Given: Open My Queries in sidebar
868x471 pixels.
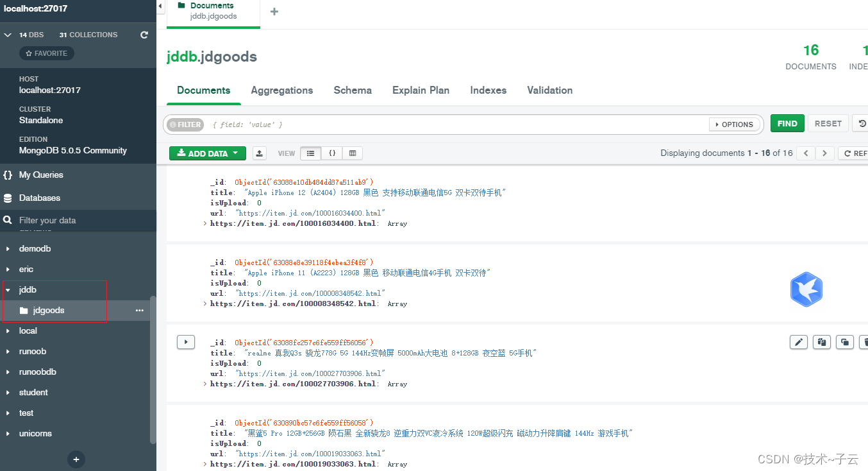Looking at the screenshot, I should 78,175.
